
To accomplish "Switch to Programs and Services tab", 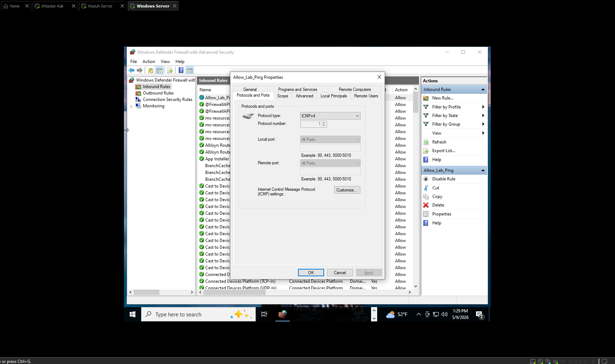I will point(298,89).
